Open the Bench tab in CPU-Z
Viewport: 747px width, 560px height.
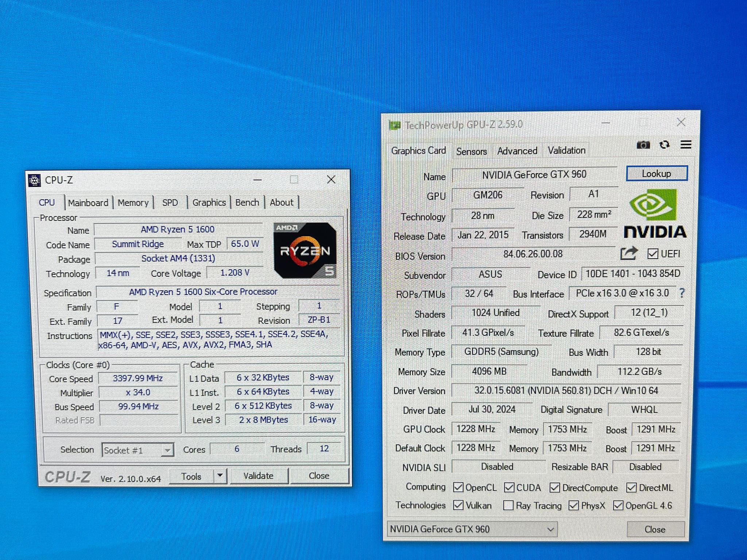coord(247,202)
